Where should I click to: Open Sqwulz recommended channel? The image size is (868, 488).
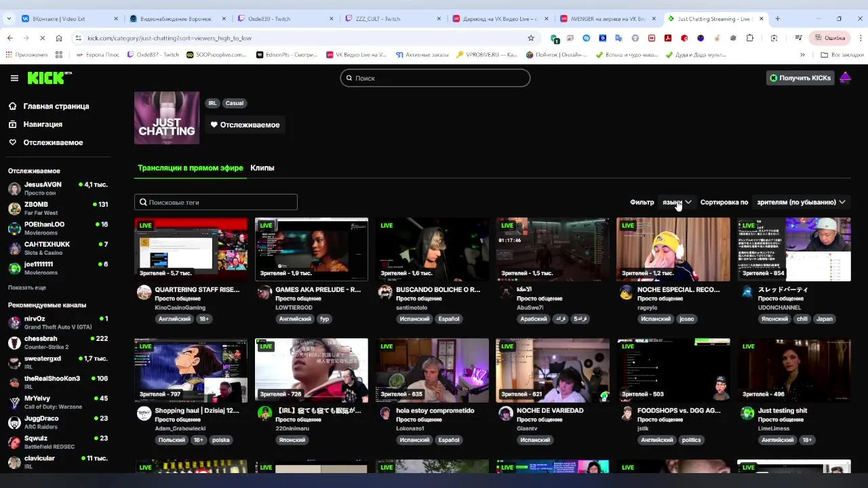[x=58, y=442]
